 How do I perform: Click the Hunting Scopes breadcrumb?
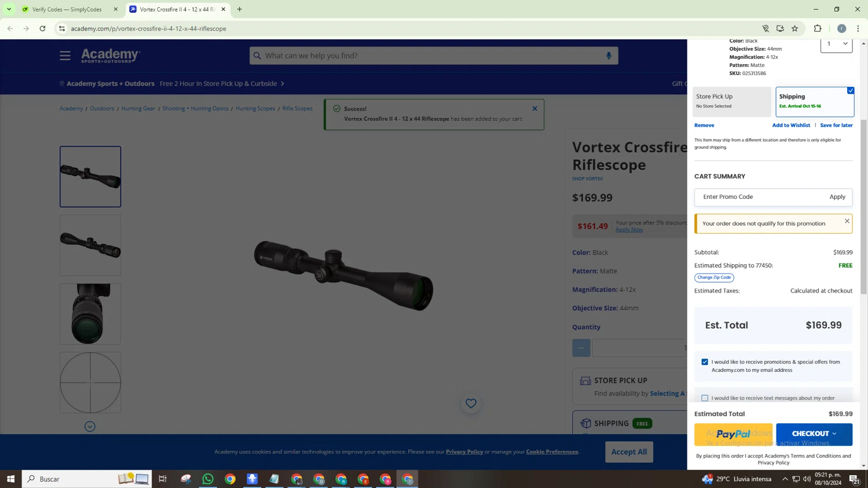coord(255,109)
